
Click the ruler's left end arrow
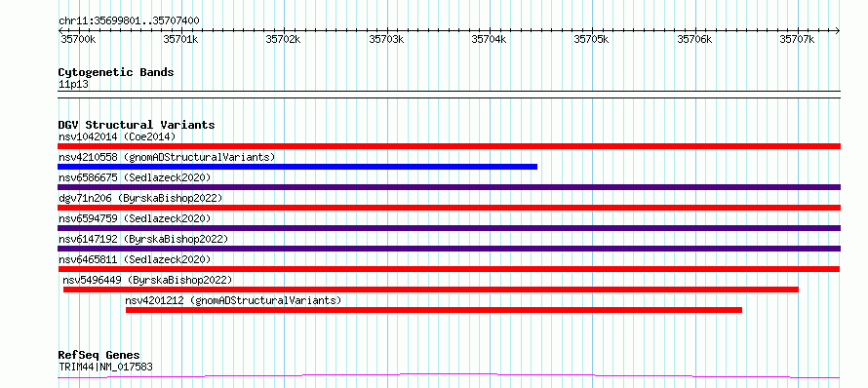tap(60, 30)
